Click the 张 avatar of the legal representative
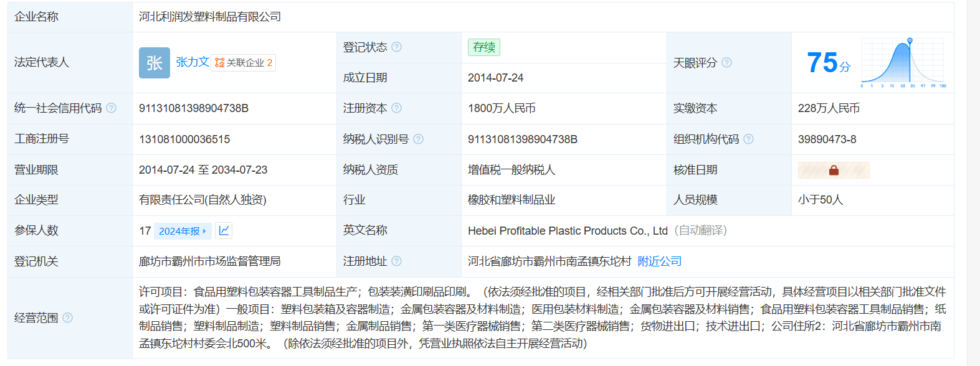980x366 pixels. pyautogui.click(x=154, y=63)
